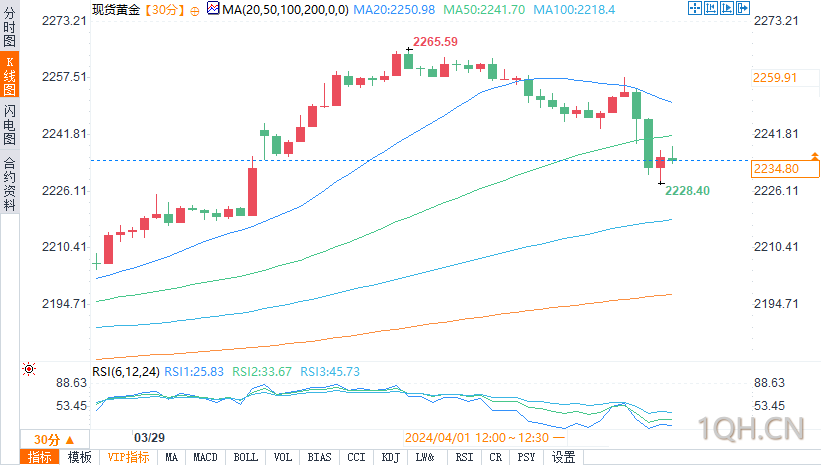Switch to 闪电图 view

coord(9,125)
